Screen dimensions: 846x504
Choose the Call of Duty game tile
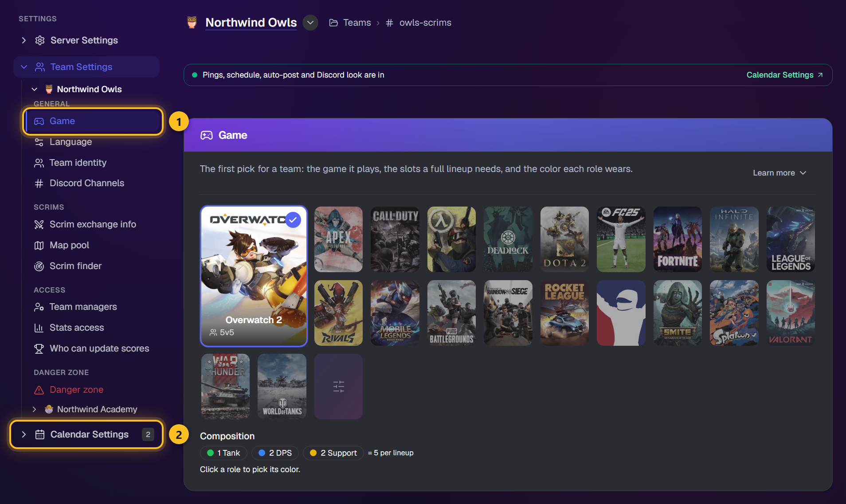(x=395, y=239)
